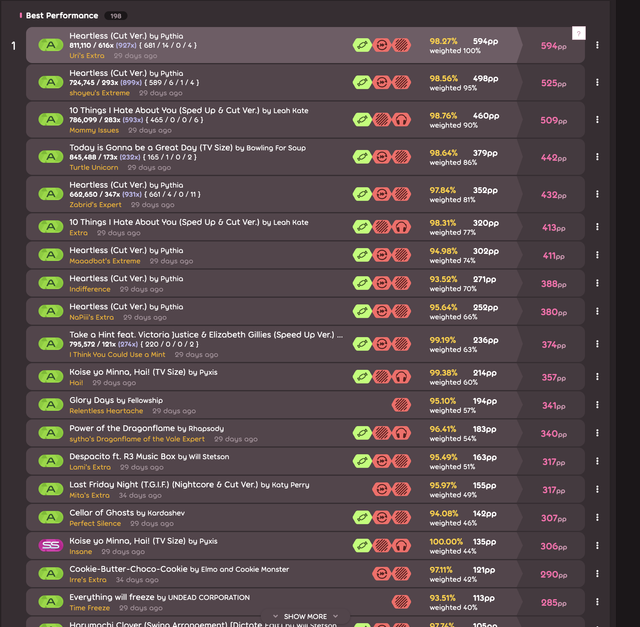Screen dimensions: 640x627
Task: Click the Hidden mod icon in Glory Days row
Action: (401, 405)
